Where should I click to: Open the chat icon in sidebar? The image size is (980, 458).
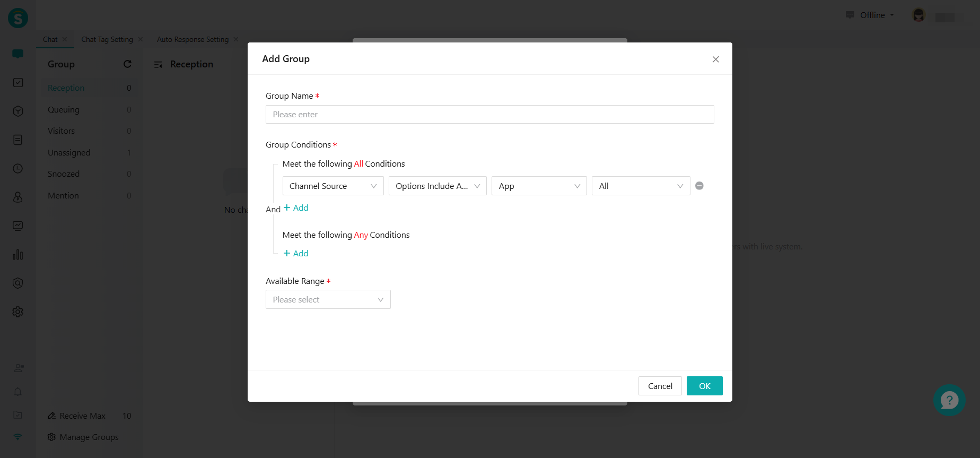18,54
